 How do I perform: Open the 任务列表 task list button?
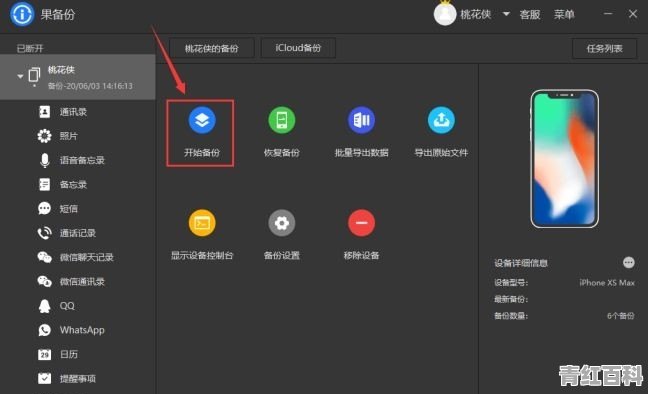coord(604,48)
